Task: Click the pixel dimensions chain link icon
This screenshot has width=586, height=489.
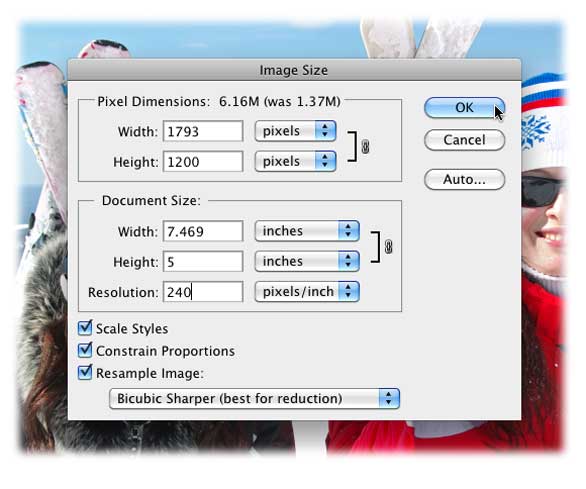Action: pos(365,147)
